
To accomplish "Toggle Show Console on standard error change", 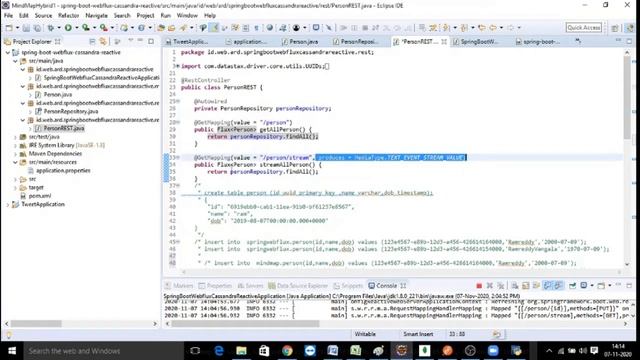I will (x=558, y=286).
